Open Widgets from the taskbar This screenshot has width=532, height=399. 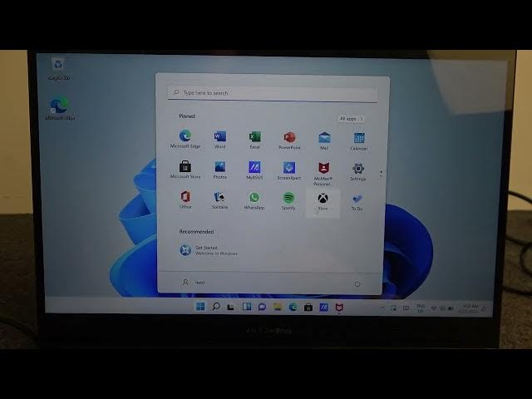247,307
